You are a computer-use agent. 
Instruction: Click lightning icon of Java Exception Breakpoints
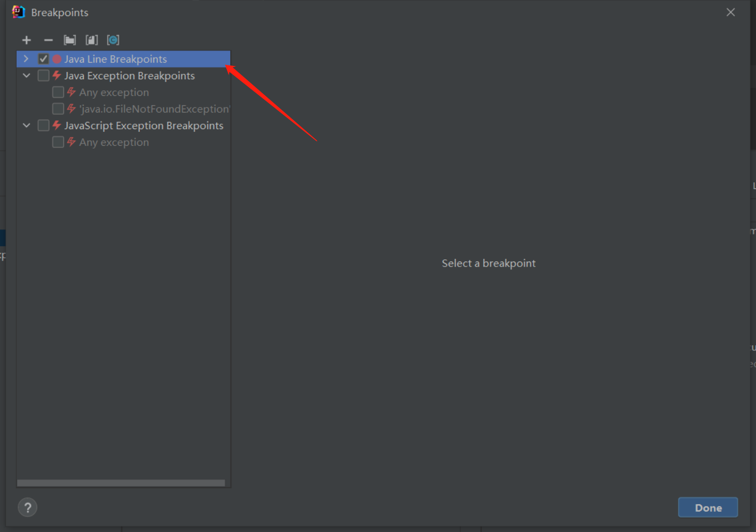[57, 75]
